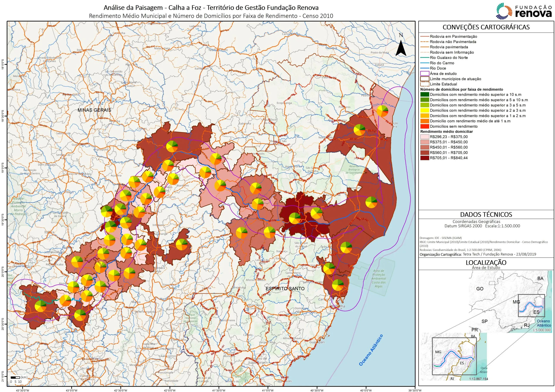Click the MINAS GERAIS map label
The image size is (555, 392).
pyautogui.click(x=94, y=110)
